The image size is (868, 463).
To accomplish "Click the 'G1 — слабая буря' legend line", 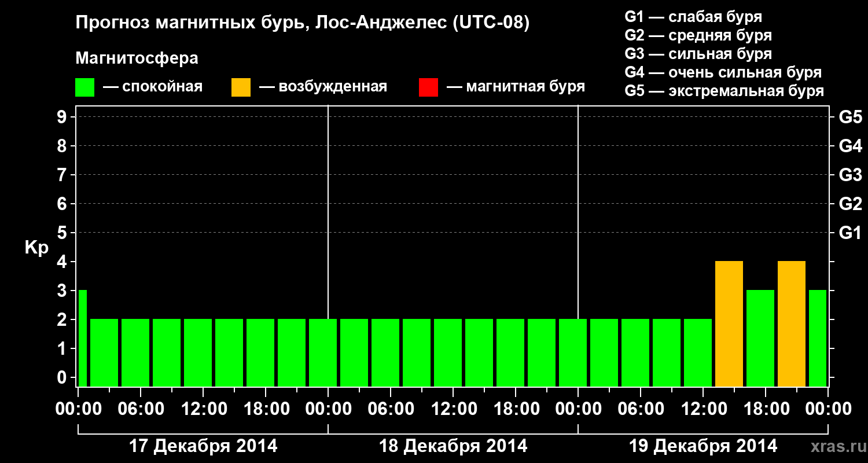I will coord(693,17).
